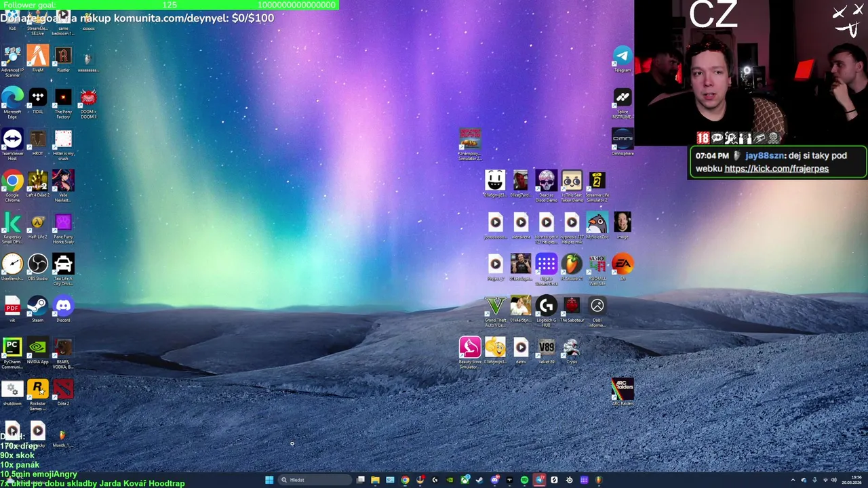Image resolution: width=868 pixels, height=488 pixels.
Task: Open the Taxi Life shortcut
Action: pos(63,269)
